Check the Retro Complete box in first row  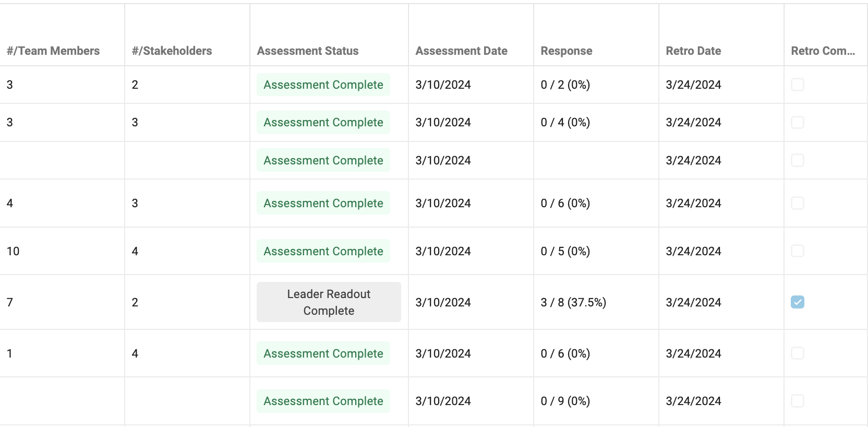(x=797, y=85)
